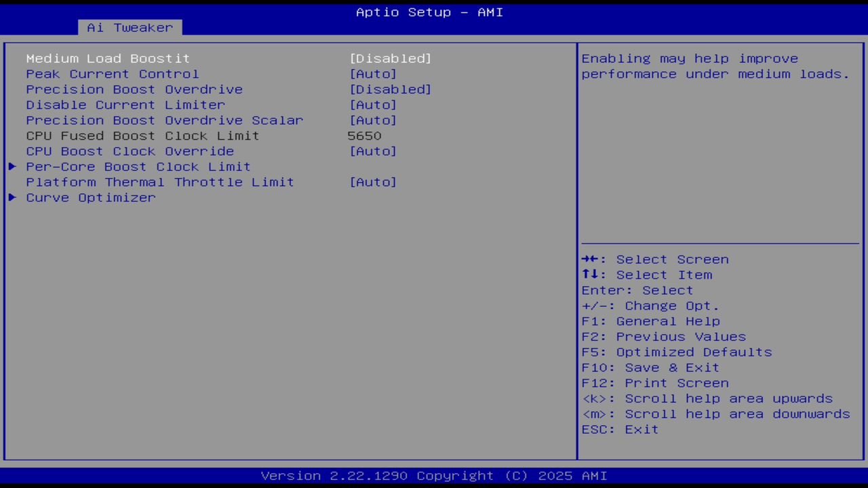Click the Curve Optimizer triangle marker
This screenshot has height=488, width=868.
pyautogui.click(x=12, y=197)
